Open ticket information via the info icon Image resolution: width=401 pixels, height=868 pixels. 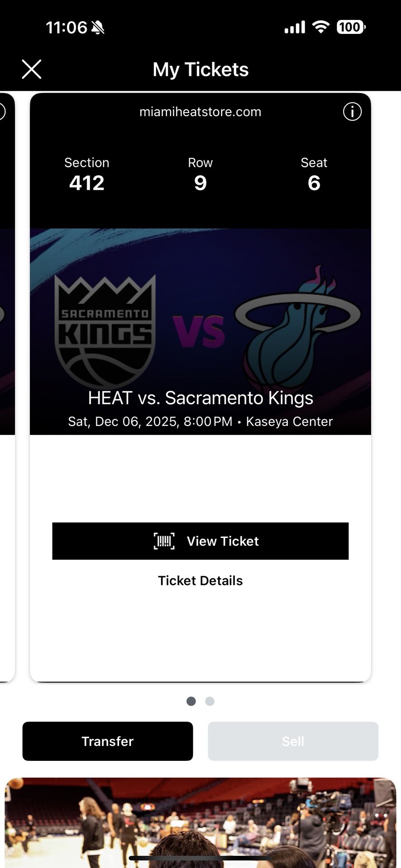(x=353, y=111)
